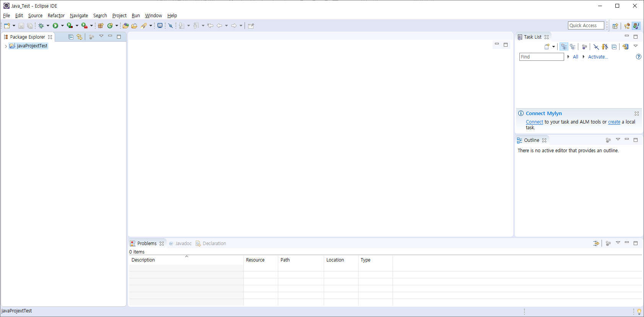Switch to the Javadoc tab
This screenshot has width=644, height=317.
(180, 244)
